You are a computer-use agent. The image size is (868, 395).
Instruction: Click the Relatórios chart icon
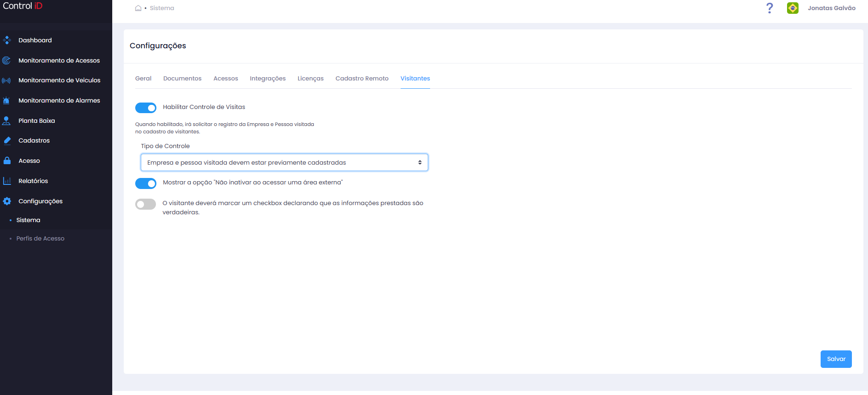point(7,181)
